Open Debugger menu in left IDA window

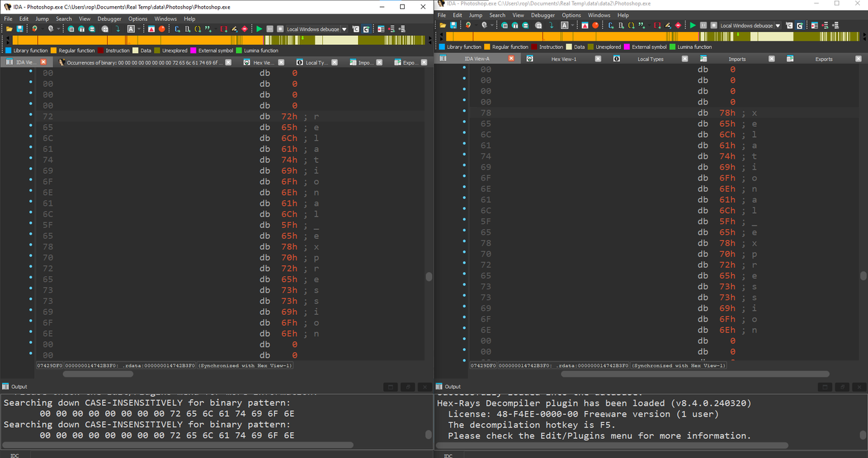(x=109, y=19)
